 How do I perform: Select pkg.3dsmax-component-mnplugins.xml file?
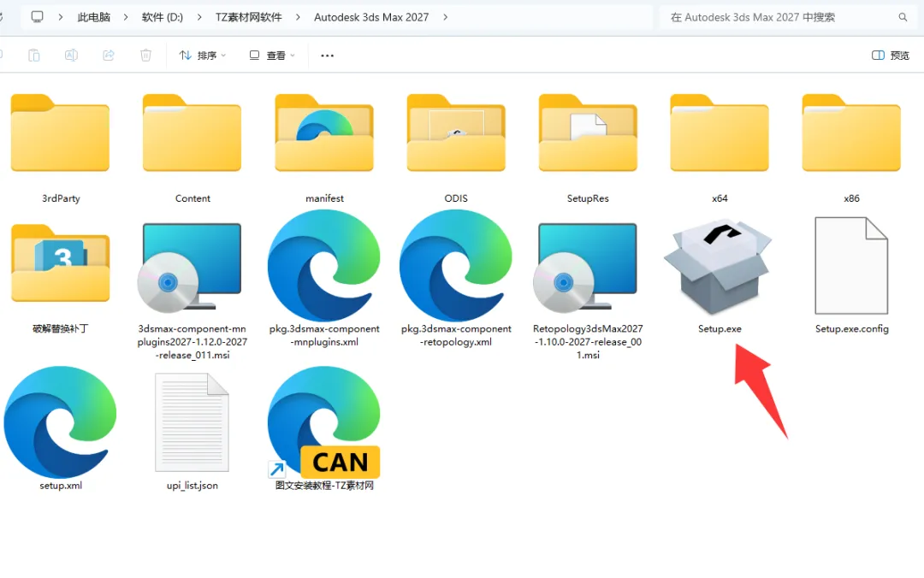(324, 266)
